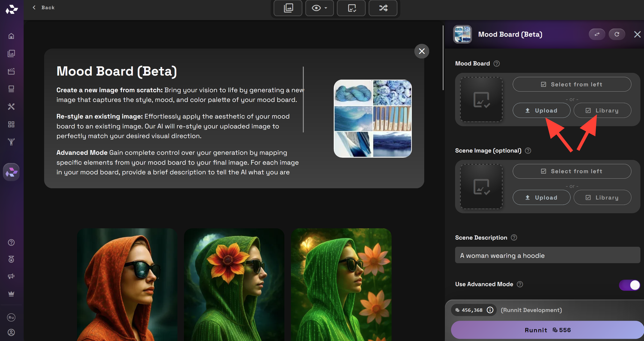The width and height of the screenshot is (644, 341).
Task: Open the image gallery icon in the sidebar
Action: point(11,53)
